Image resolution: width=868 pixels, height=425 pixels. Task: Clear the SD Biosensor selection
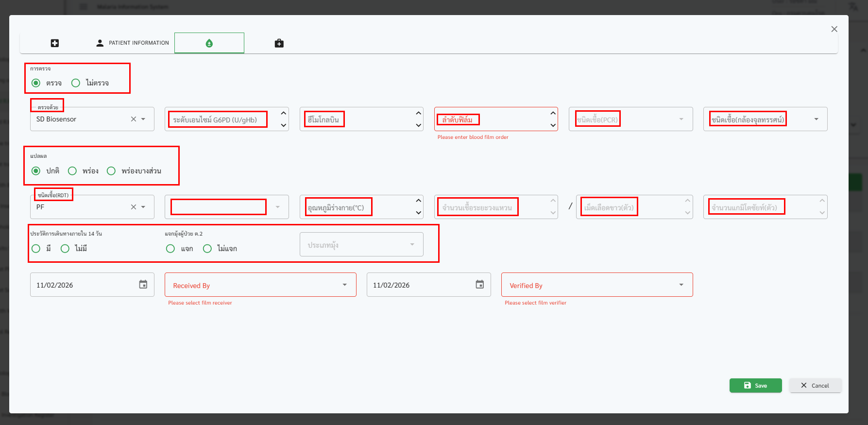click(x=134, y=119)
